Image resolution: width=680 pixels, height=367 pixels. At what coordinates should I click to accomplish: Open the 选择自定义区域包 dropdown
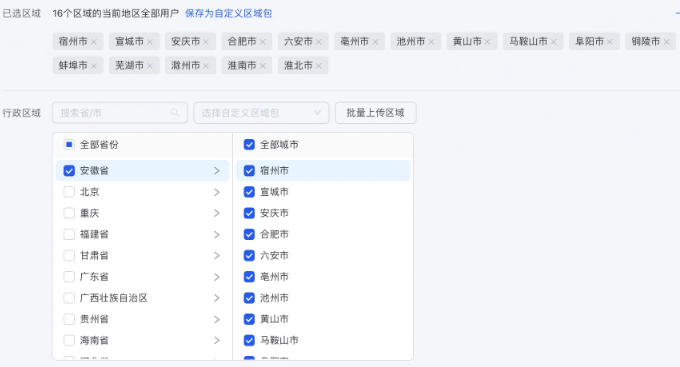click(262, 113)
